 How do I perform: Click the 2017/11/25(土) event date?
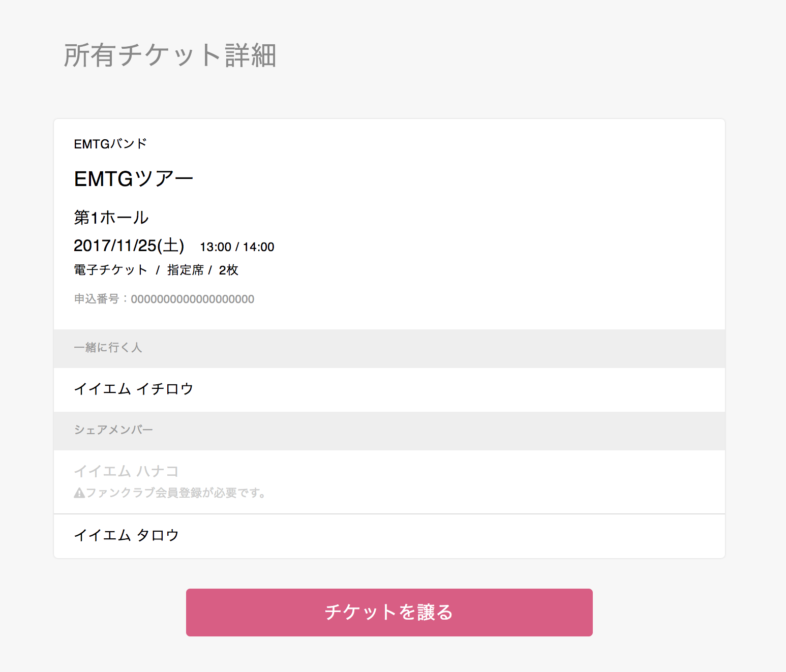[129, 246]
